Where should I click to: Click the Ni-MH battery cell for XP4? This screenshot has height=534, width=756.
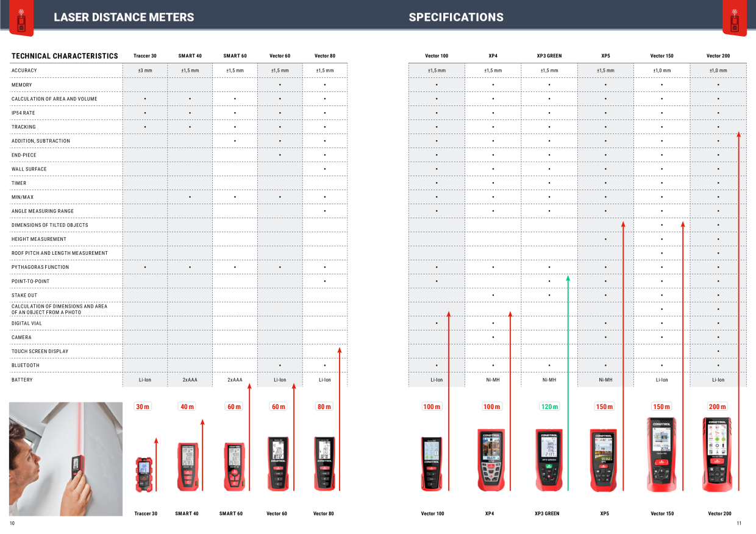click(493, 380)
